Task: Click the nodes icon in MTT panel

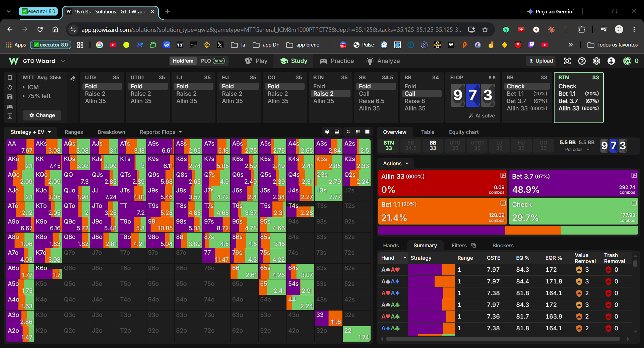Action: [x=73, y=78]
